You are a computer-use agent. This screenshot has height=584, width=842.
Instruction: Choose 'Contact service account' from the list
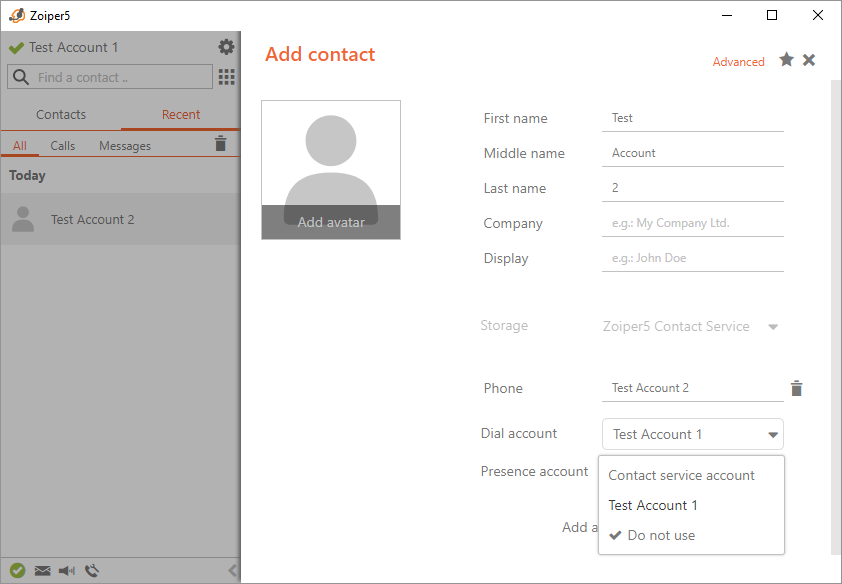681,475
